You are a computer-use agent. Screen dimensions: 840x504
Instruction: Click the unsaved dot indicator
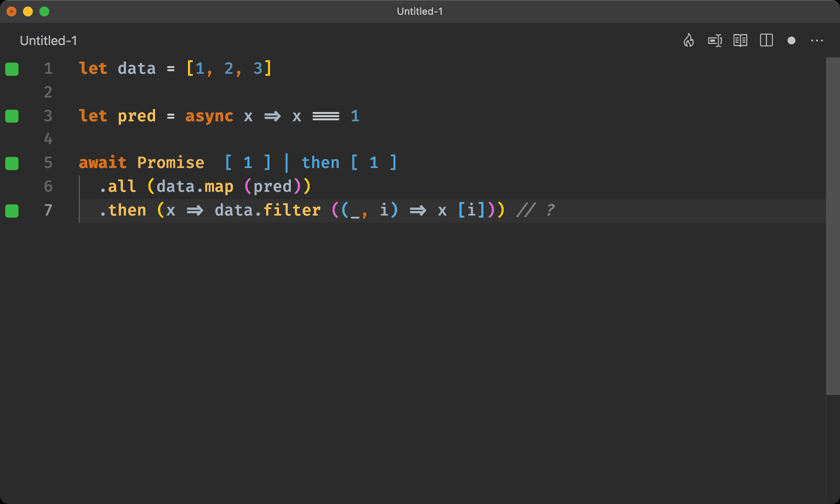(792, 41)
